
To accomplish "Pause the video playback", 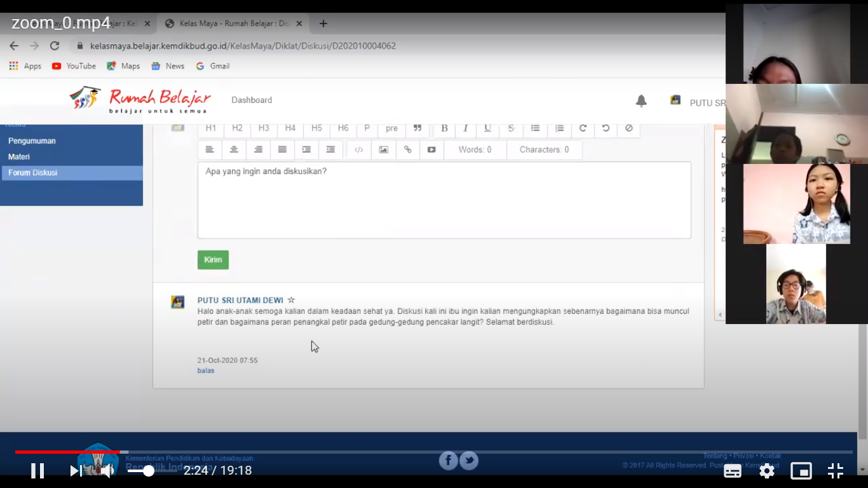I will [37, 471].
